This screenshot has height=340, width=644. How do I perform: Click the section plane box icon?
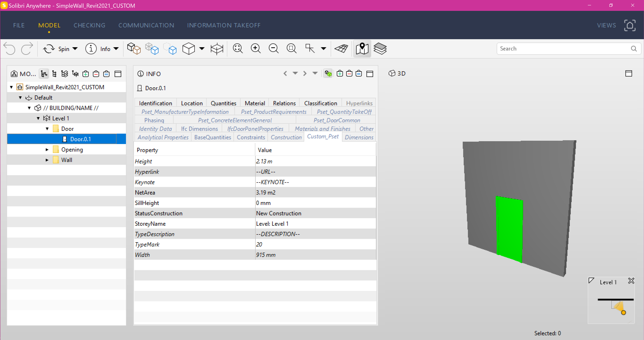point(217,49)
